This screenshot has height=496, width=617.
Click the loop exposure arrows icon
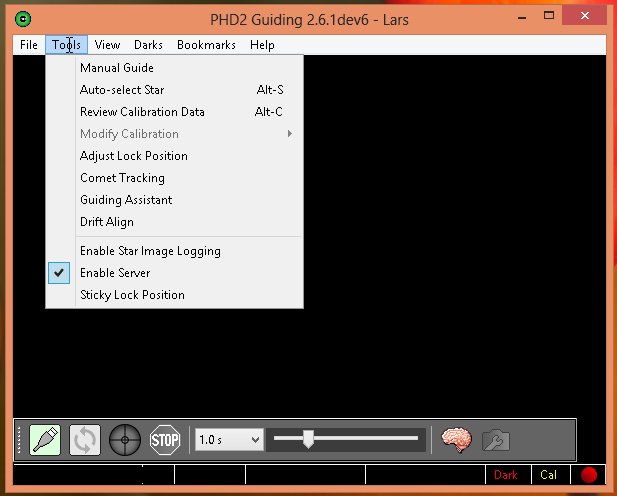(x=85, y=440)
